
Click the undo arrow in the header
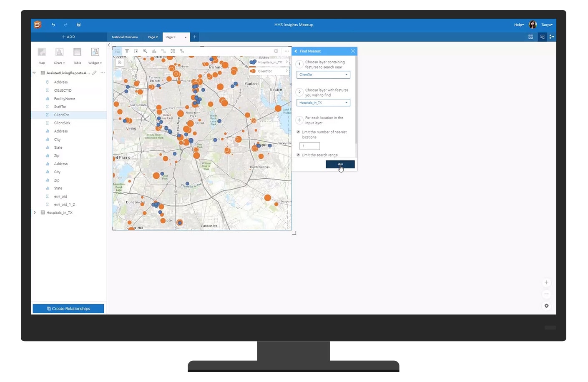pos(53,25)
